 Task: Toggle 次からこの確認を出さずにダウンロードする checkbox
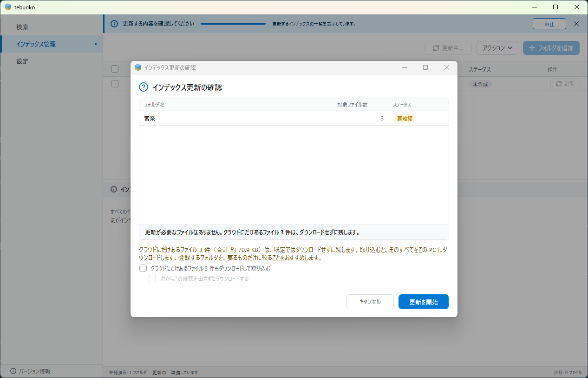point(152,279)
